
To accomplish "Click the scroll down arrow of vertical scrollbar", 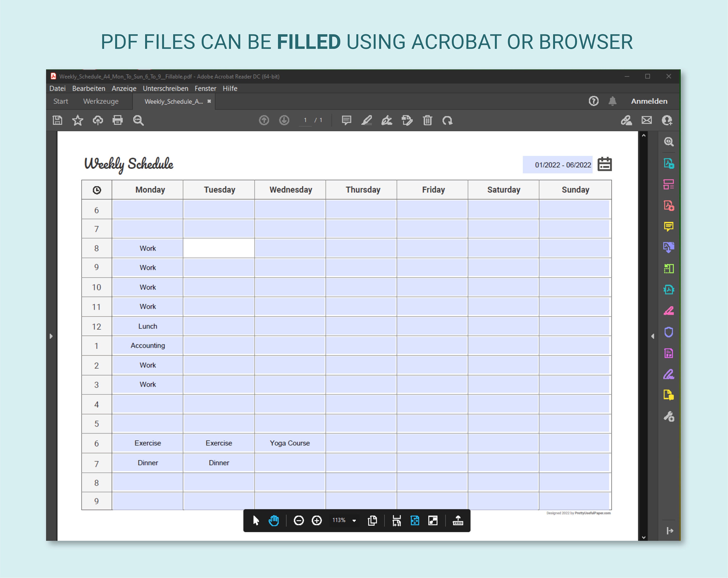I will click(x=644, y=537).
